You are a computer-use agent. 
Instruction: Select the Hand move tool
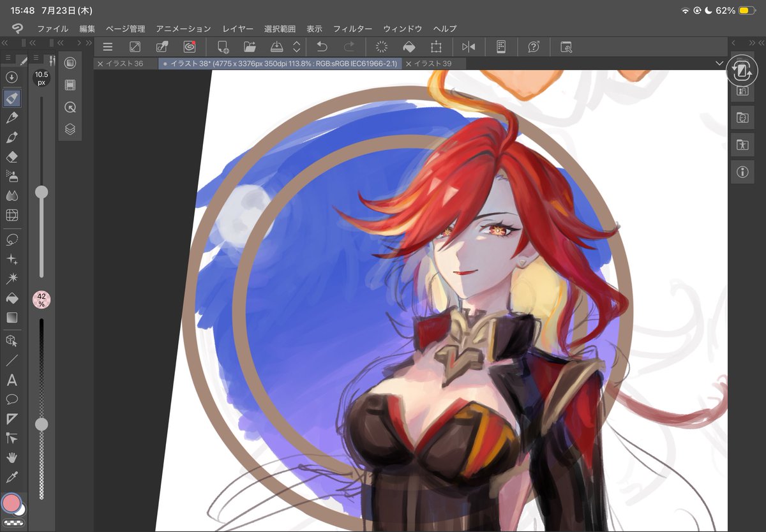11,457
